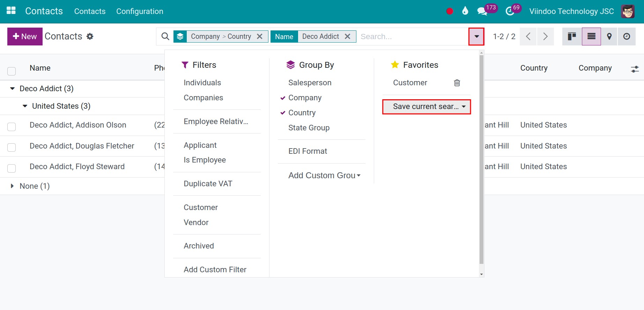
Task: Switch to Activity view
Action: point(627,36)
